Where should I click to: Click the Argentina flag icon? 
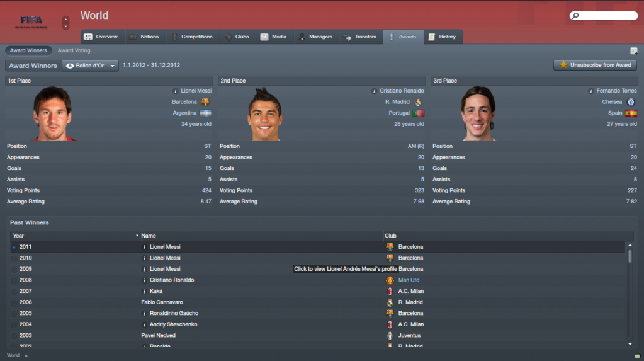205,113
